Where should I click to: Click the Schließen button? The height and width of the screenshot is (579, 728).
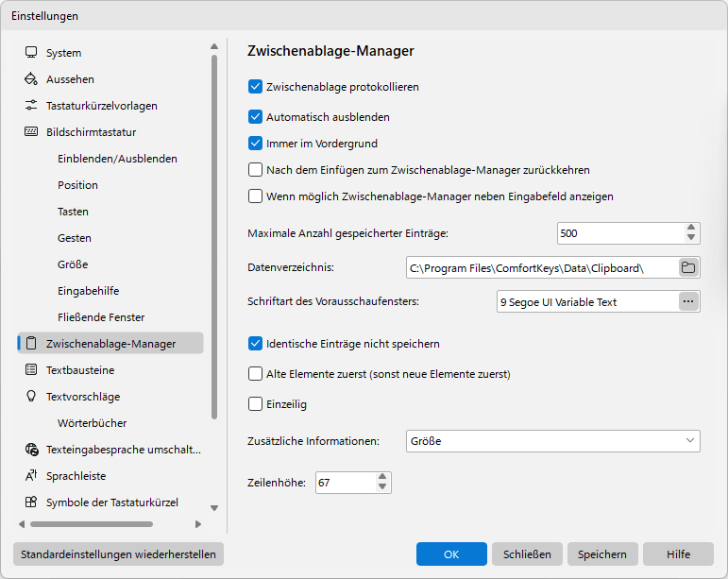tap(527, 553)
